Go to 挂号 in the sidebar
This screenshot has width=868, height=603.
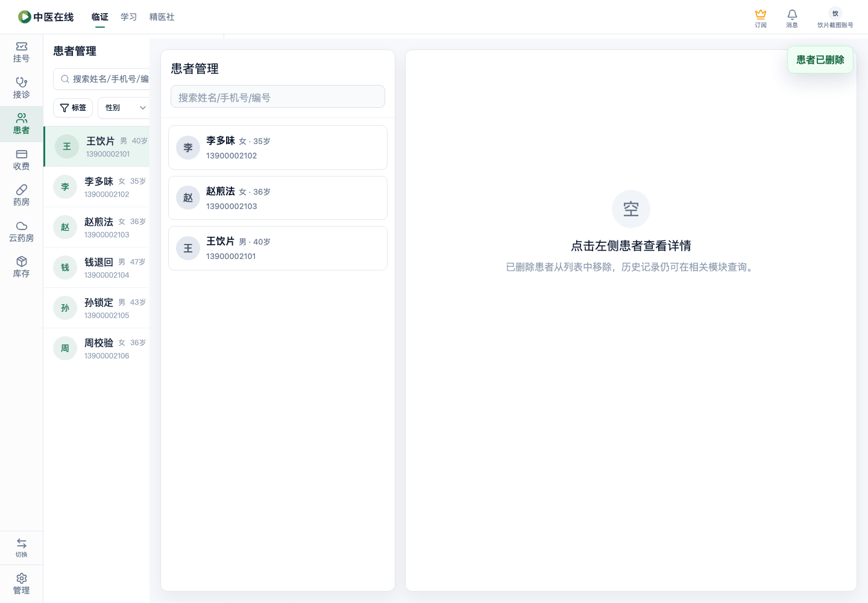coord(22,52)
